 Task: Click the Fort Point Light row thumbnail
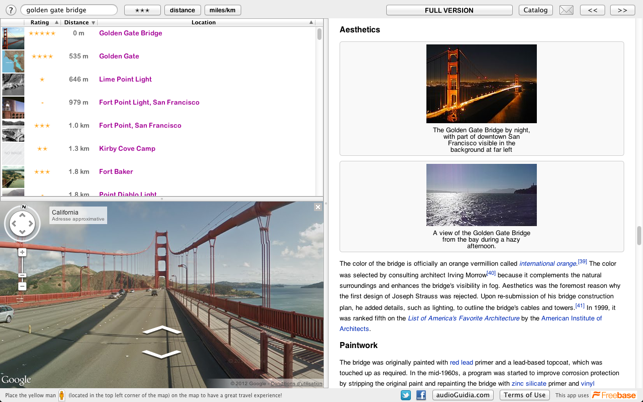point(13,107)
